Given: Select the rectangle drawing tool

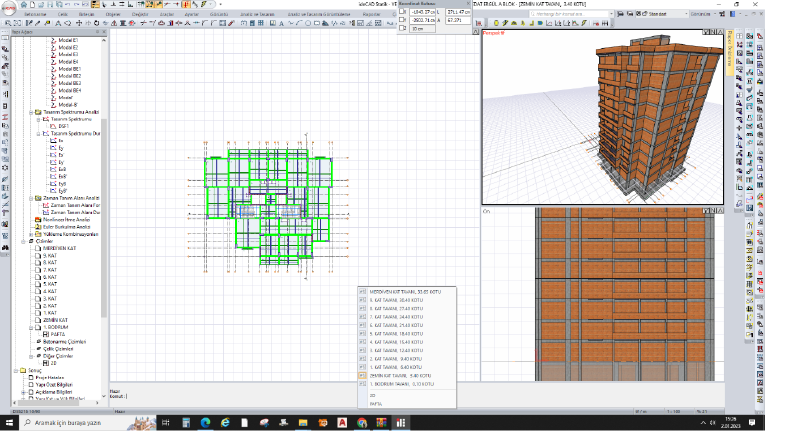Looking at the screenshot, I should 317,23.
